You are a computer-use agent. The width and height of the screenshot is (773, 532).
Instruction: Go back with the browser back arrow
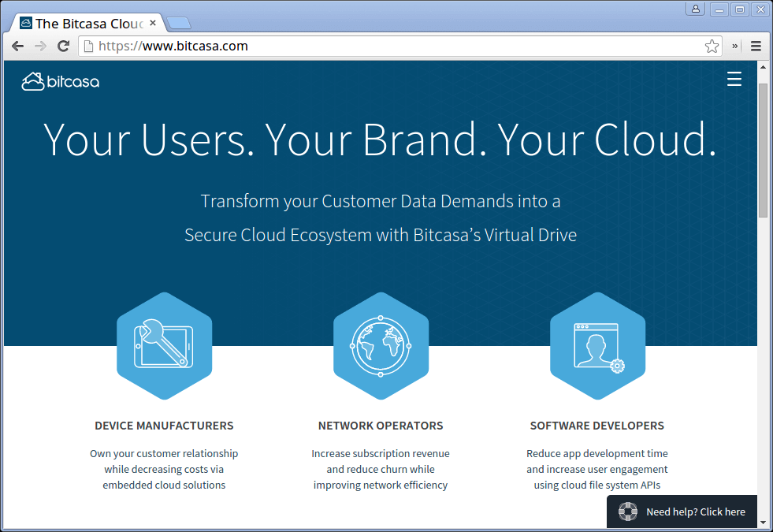tap(18, 47)
